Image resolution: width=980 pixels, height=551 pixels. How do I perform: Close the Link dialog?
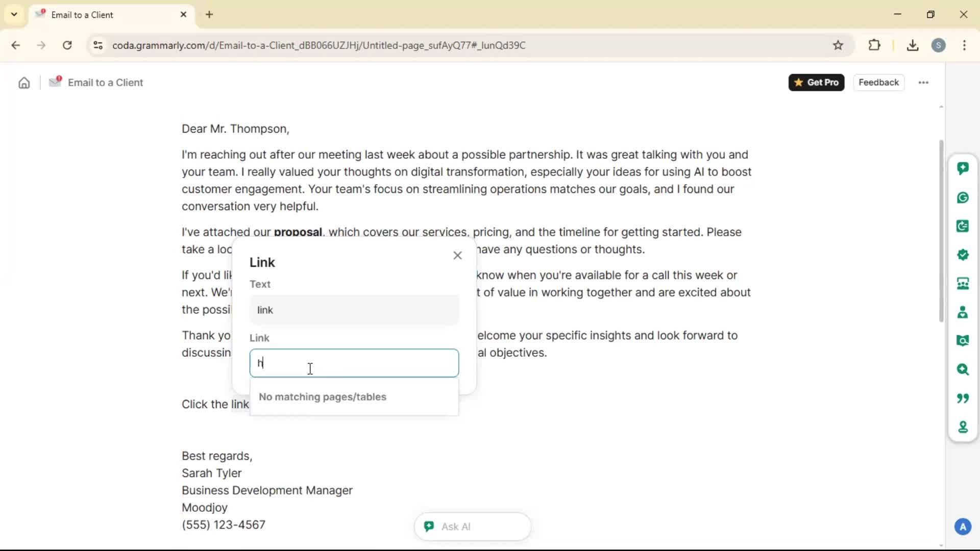457,256
